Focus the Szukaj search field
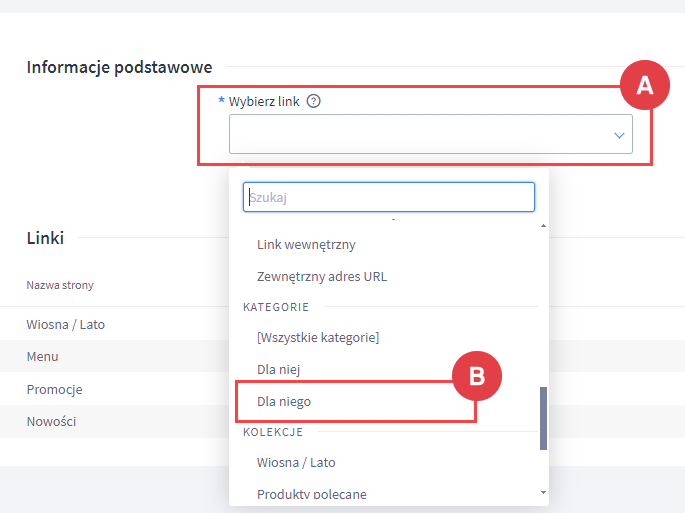This screenshot has width=685, height=513. pos(388,197)
